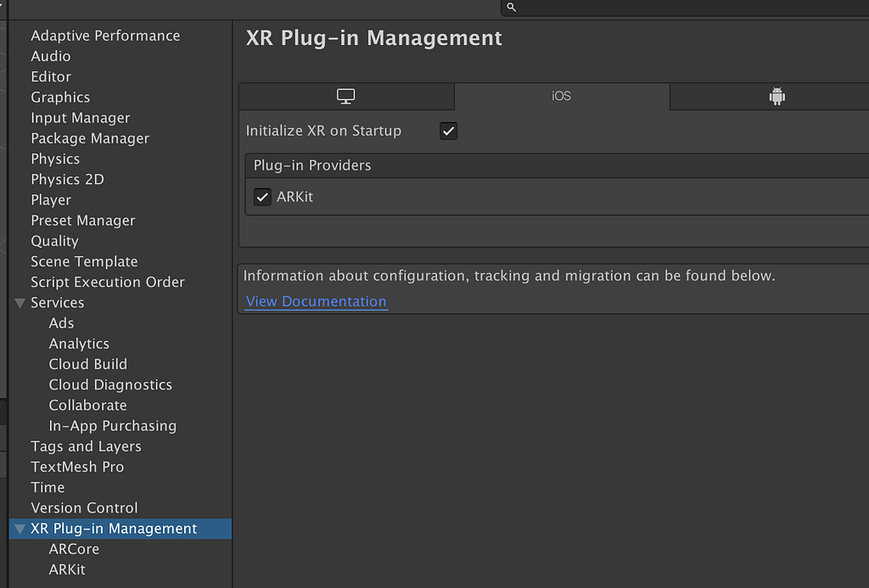Click the search magnifier icon
869x588 pixels.
click(x=512, y=7)
